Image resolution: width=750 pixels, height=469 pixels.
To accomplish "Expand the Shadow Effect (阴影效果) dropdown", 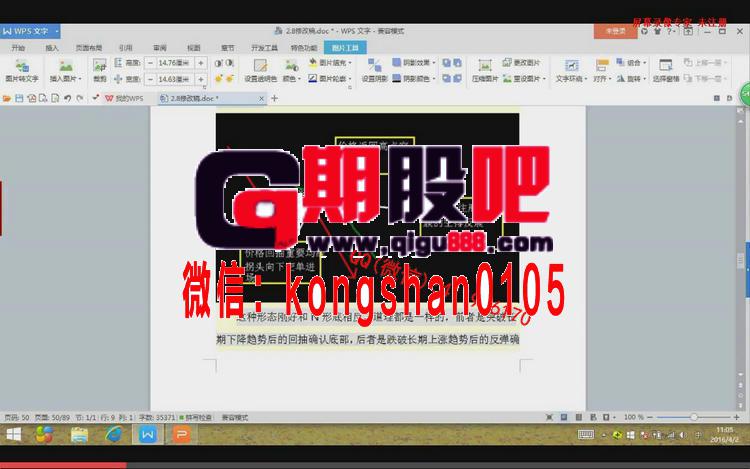I will pyautogui.click(x=418, y=62).
